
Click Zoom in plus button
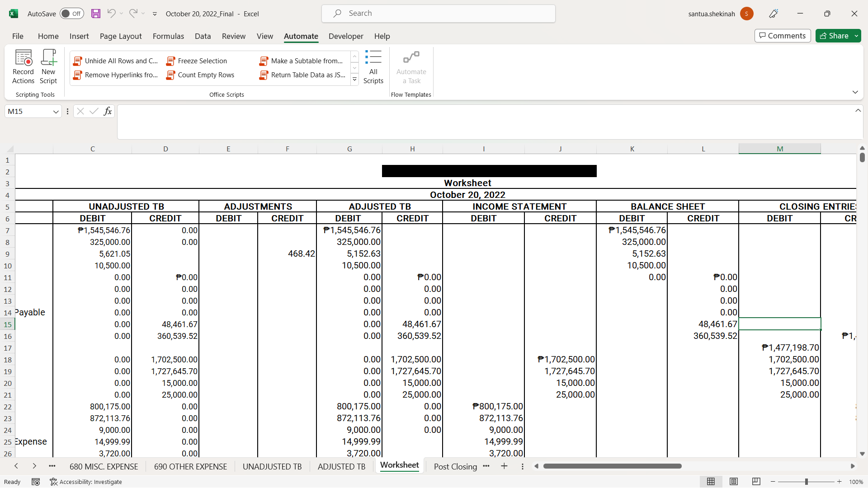(840, 482)
